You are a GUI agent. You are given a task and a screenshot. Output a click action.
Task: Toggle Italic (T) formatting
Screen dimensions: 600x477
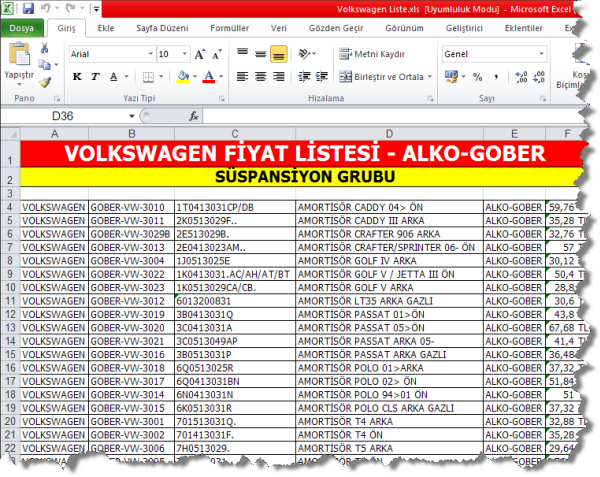(95, 77)
